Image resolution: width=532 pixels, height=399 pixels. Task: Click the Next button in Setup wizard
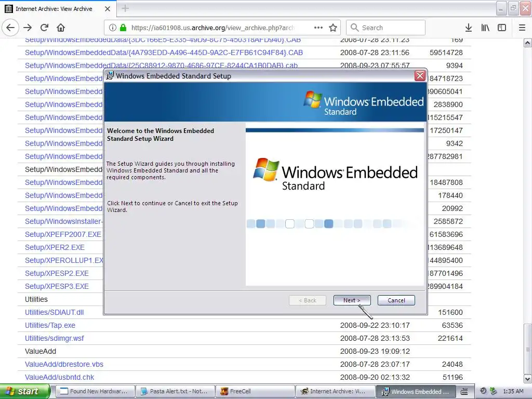pos(352,300)
